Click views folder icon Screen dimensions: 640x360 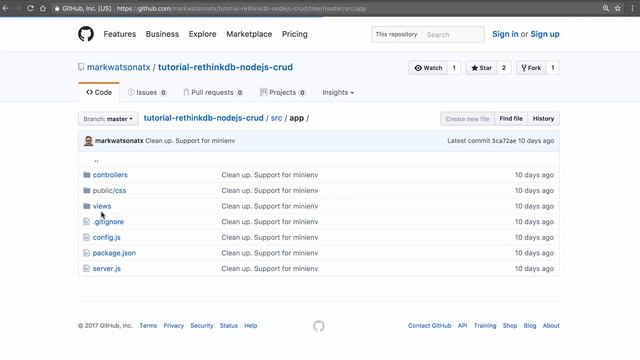pos(87,206)
